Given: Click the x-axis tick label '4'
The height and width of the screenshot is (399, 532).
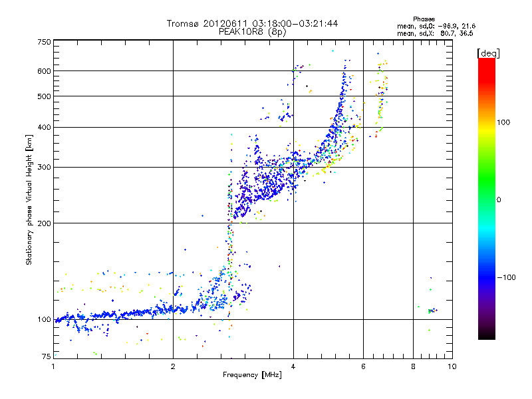Looking at the screenshot, I should click(x=293, y=366).
